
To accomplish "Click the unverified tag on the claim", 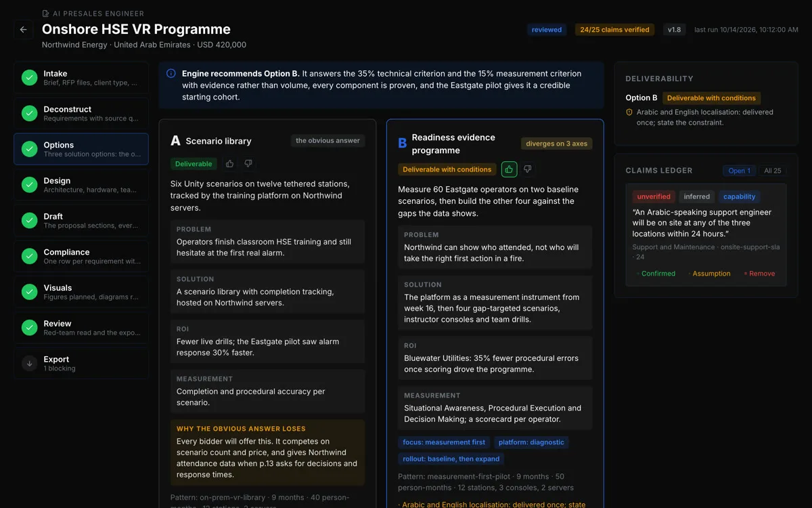I will coord(654,197).
